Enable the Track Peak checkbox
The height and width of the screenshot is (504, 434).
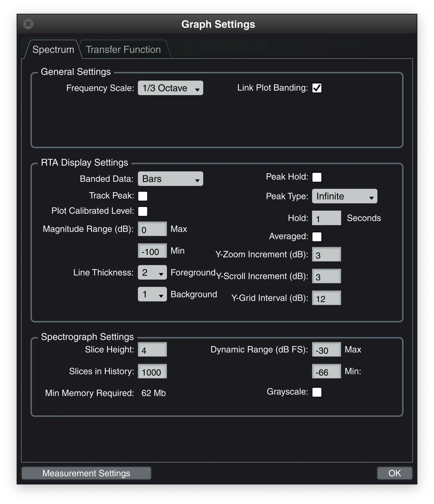(143, 196)
